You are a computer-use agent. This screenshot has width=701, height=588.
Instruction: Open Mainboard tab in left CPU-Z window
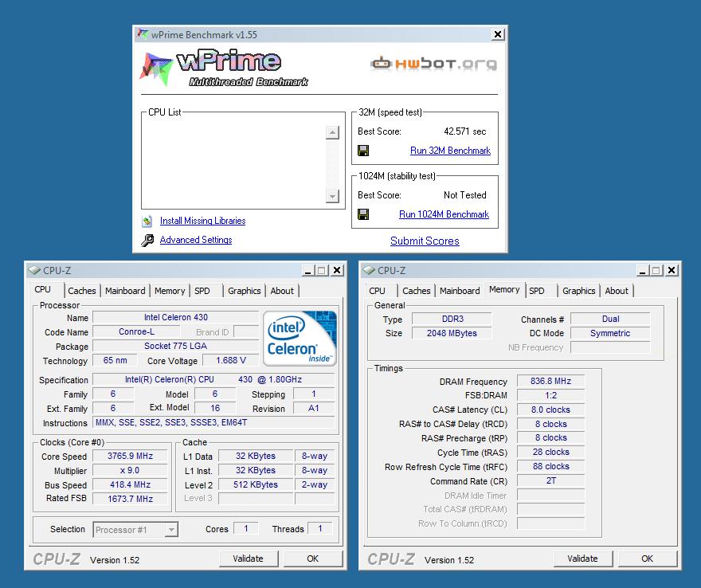point(125,291)
